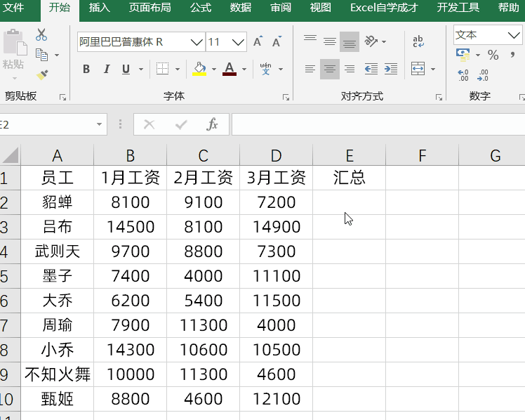
Task: Open the 文件 tab
Action: pyautogui.click(x=13, y=7)
